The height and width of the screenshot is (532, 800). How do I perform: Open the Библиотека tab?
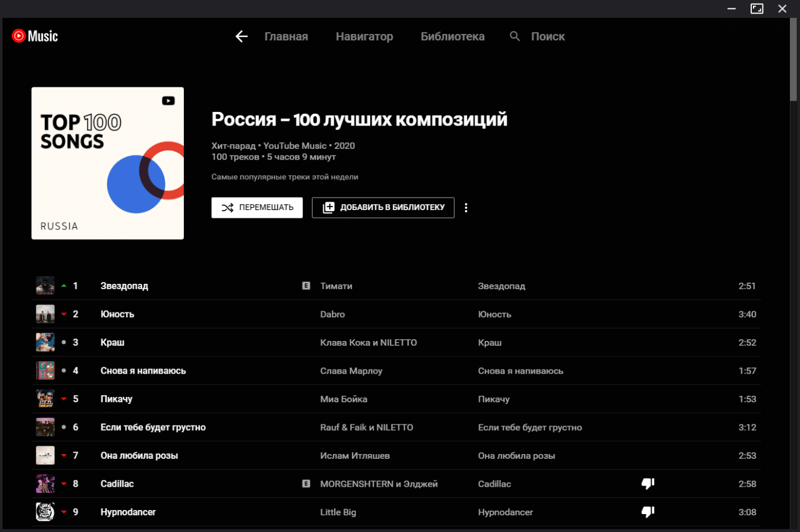452,37
